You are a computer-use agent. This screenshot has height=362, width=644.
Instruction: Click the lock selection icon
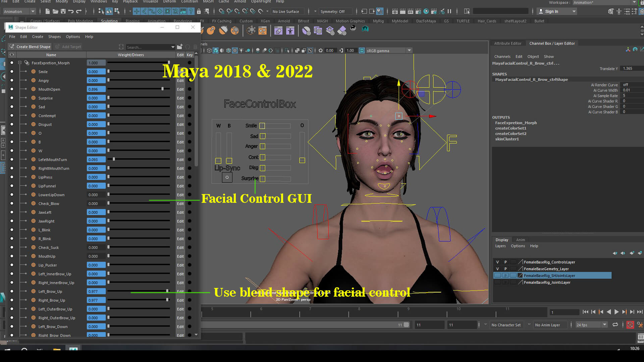[x=199, y=11]
